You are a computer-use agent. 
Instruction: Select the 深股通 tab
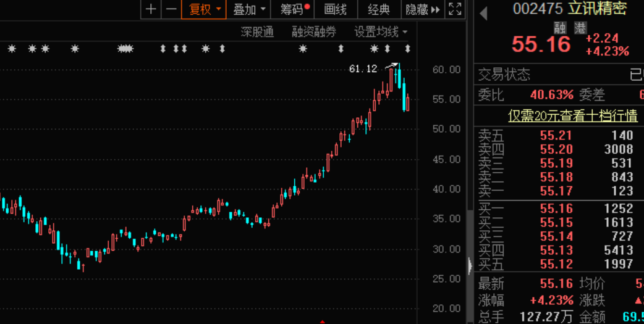[257, 31]
